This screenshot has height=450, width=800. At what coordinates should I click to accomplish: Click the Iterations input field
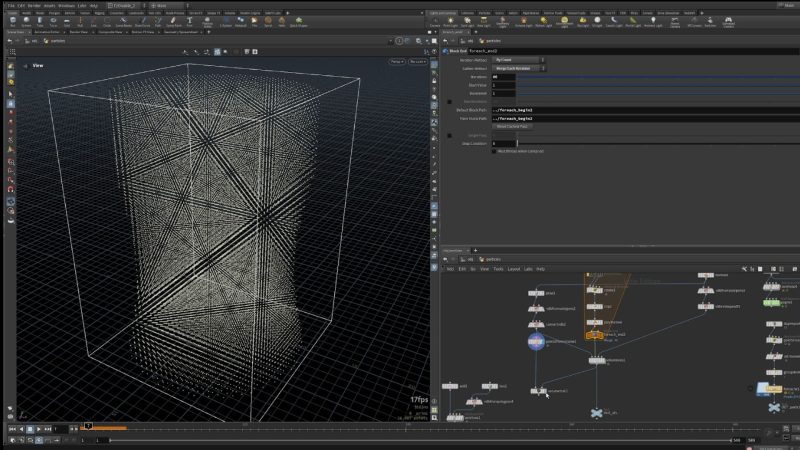click(x=503, y=77)
